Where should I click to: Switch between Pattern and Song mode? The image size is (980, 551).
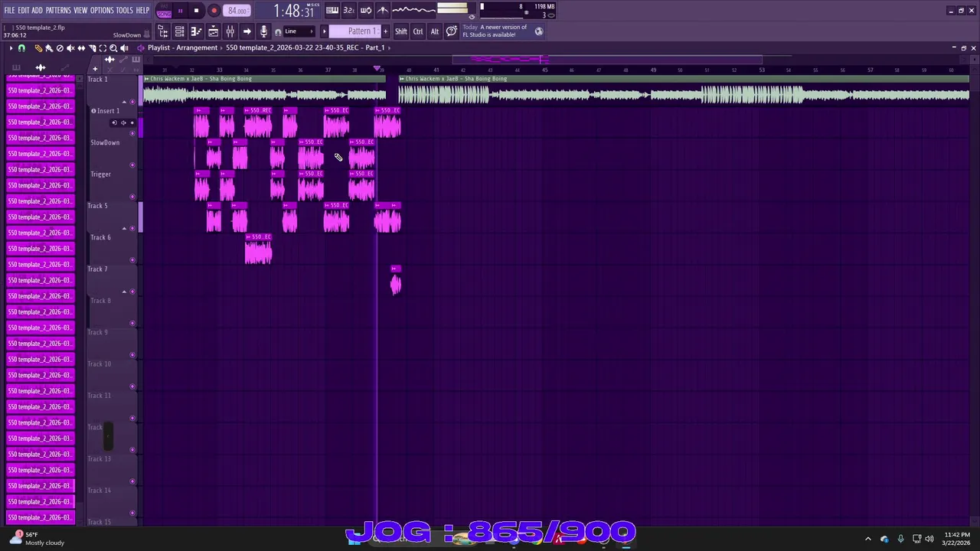point(164,10)
